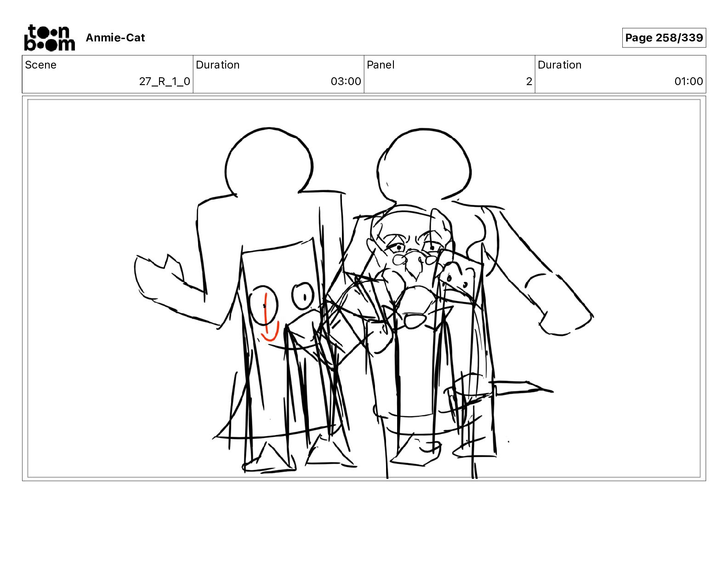Click the Scene header label
Viewport: 728px width, 563px height.
tap(40, 65)
